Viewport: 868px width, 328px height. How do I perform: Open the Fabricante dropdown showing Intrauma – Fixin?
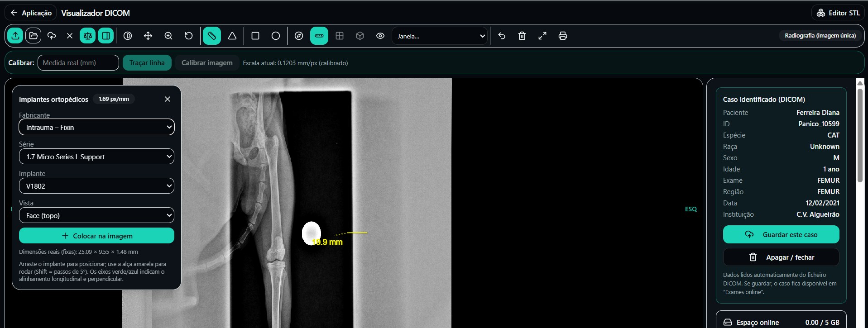point(96,127)
